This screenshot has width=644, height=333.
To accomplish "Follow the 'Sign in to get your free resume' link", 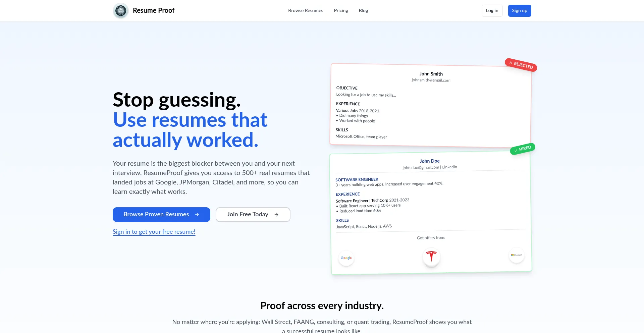I will click(x=154, y=232).
